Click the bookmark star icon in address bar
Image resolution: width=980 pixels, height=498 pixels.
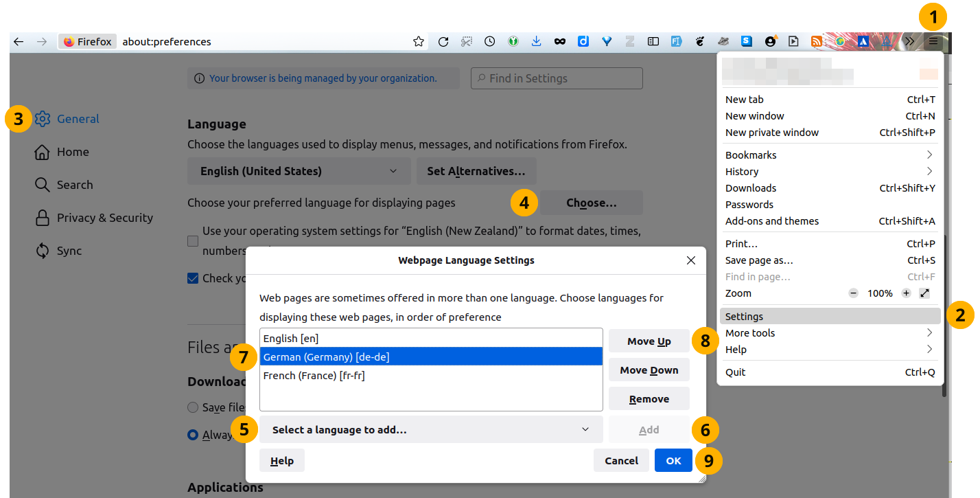419,42
